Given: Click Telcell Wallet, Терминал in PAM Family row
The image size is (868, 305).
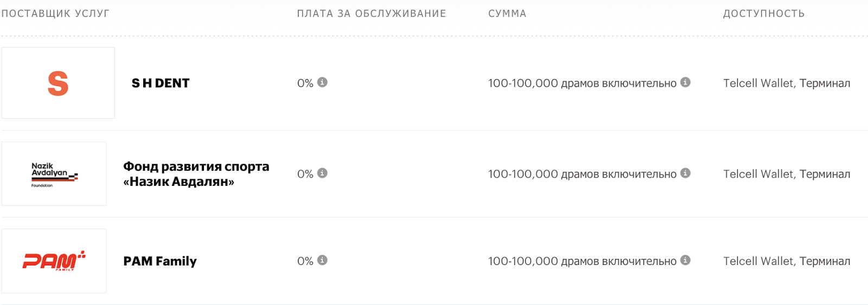Looking at the screenshot, I should 787,261.
